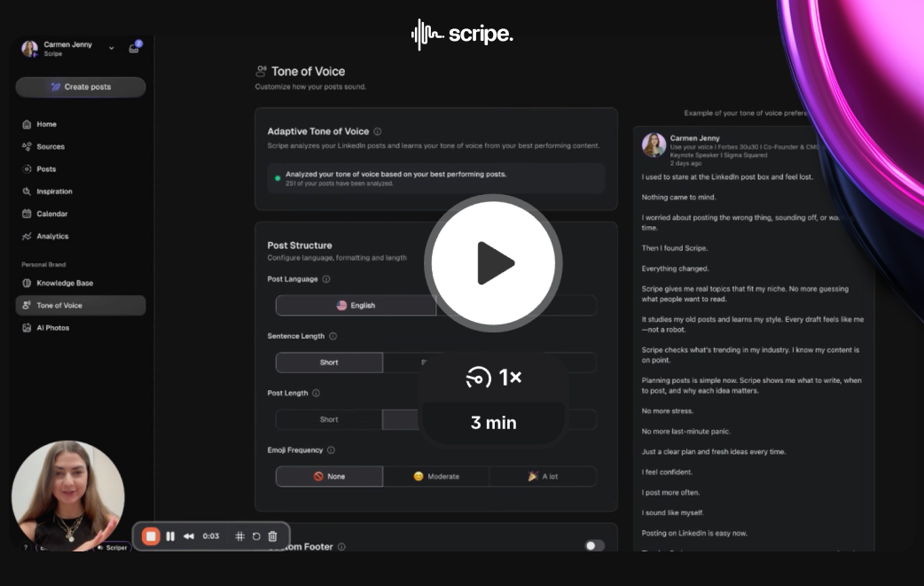Rewind the recording

[189, 536]
